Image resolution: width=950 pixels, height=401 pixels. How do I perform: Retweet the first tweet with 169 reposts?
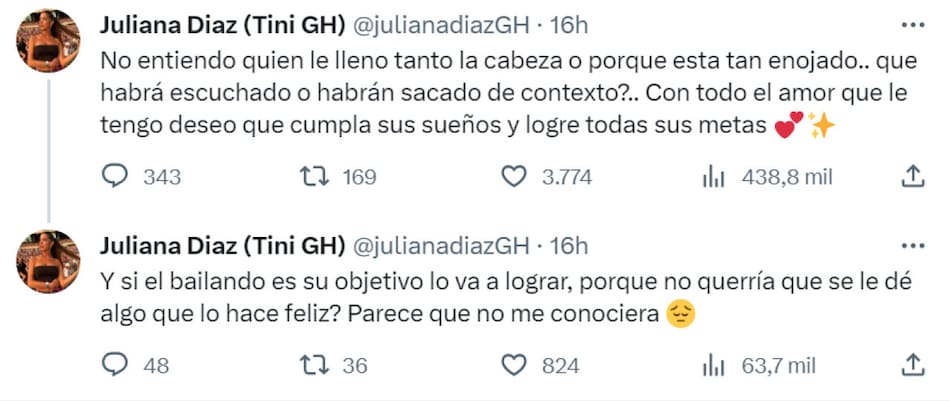[314, 177]
